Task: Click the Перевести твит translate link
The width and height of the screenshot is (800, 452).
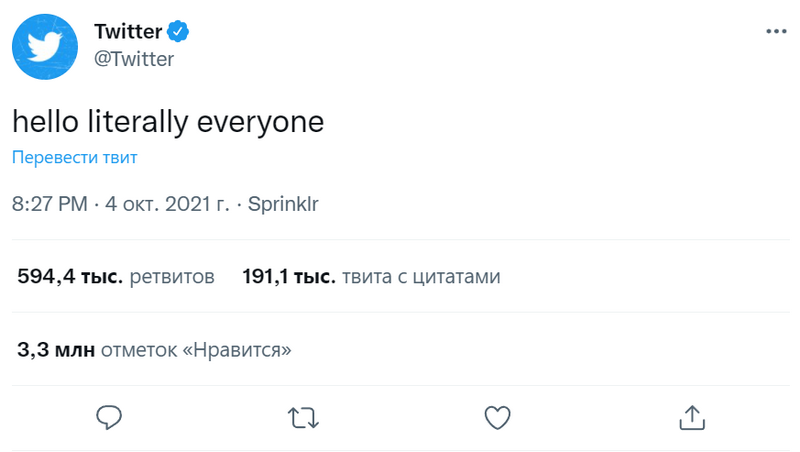Action: tap(74, 157)
